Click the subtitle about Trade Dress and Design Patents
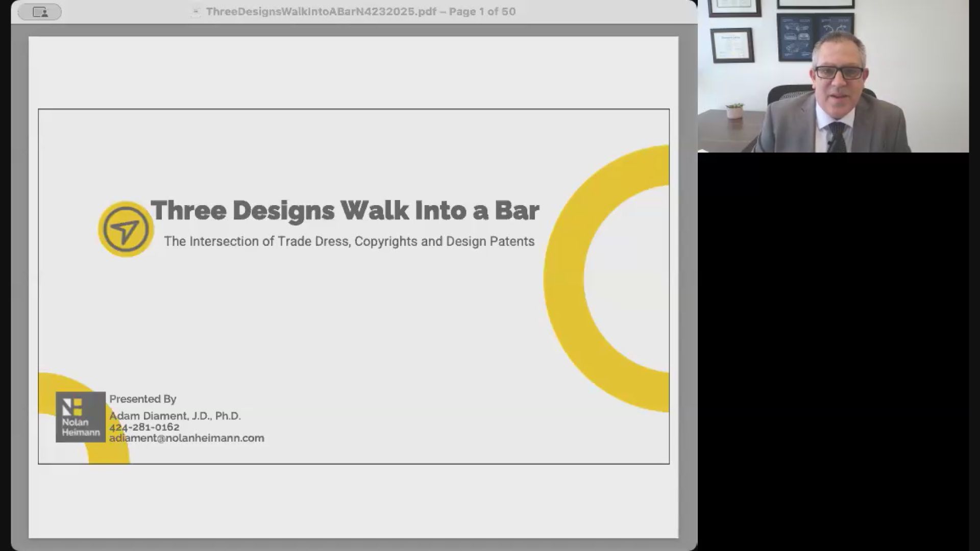Image resolution: width=980 pixels, height=551 pixels. 350,241
